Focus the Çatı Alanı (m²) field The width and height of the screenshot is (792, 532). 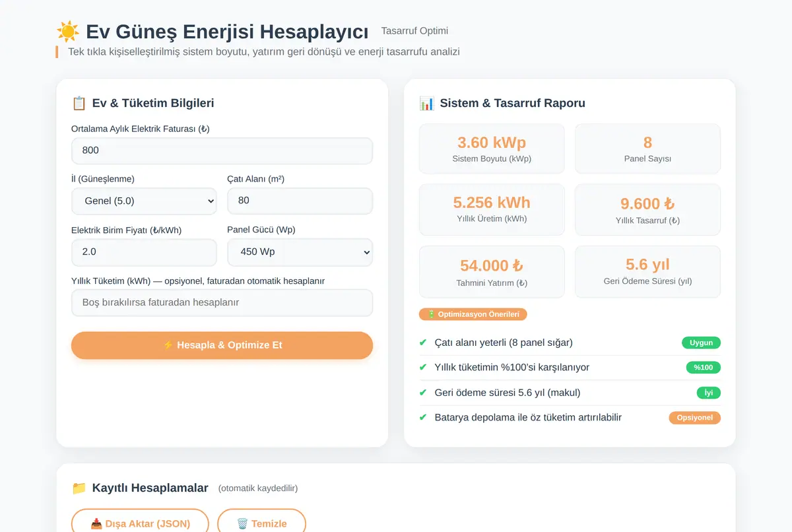(300, 201)
